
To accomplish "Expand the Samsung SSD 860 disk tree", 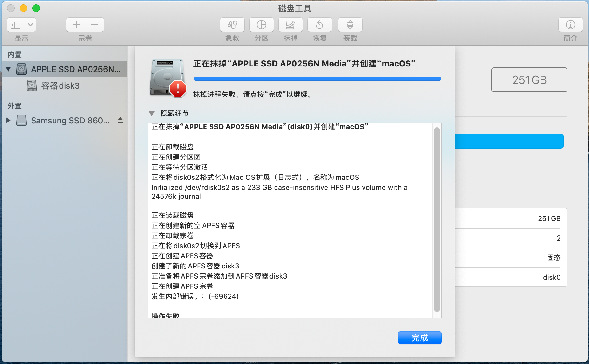I will pyautogui.click(x=9, y=120).
